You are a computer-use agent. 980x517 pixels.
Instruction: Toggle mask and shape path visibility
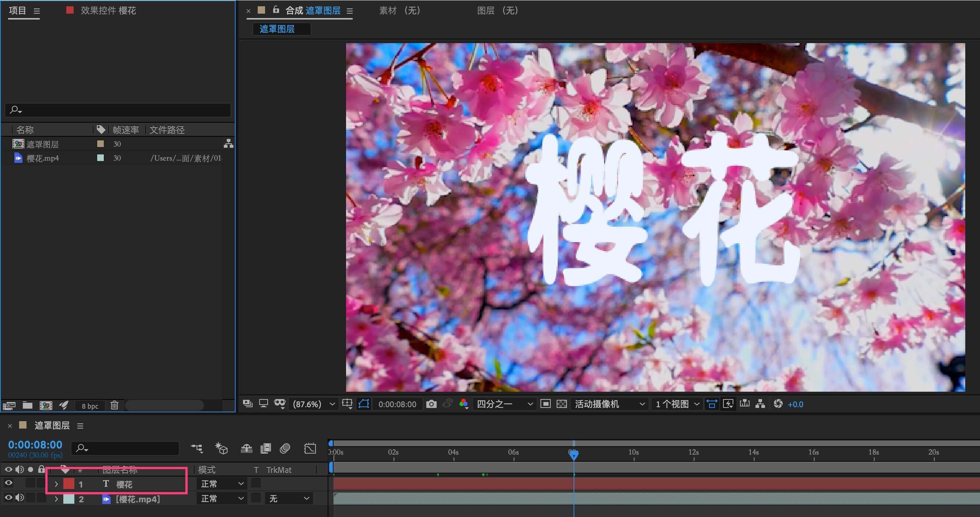click(364, 404)
